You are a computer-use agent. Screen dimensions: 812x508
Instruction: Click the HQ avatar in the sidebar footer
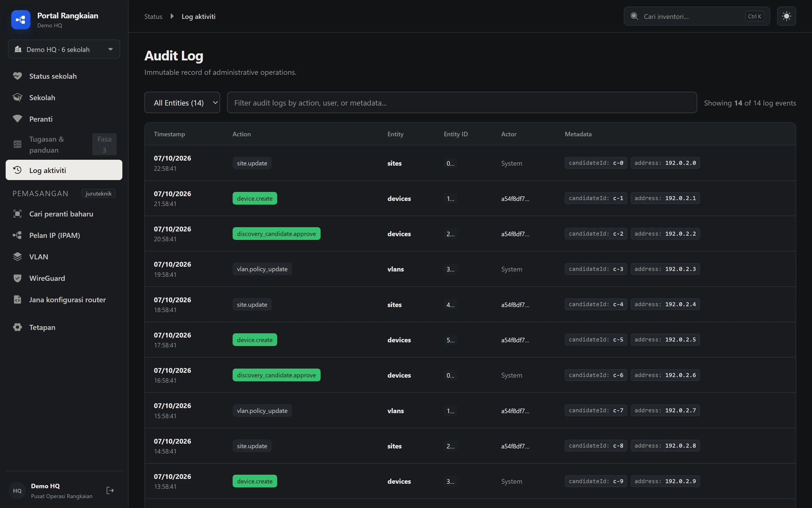[x=17, y=491]
